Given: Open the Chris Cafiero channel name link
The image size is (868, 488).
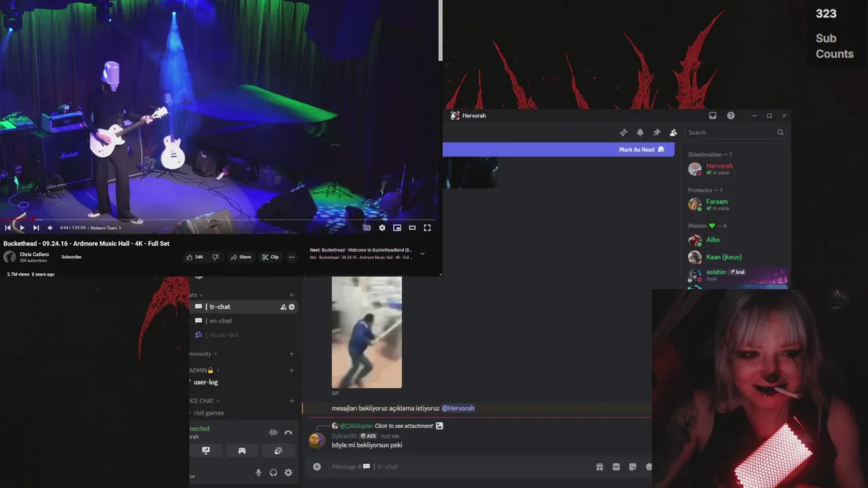Looking at the screenshot, I should tap(34, 254).
